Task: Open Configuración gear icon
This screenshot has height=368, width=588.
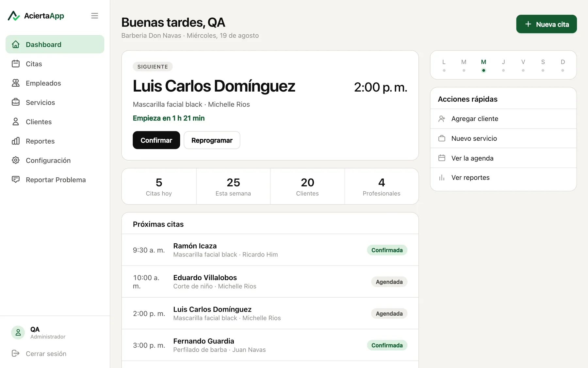Action: coord(16,160)
